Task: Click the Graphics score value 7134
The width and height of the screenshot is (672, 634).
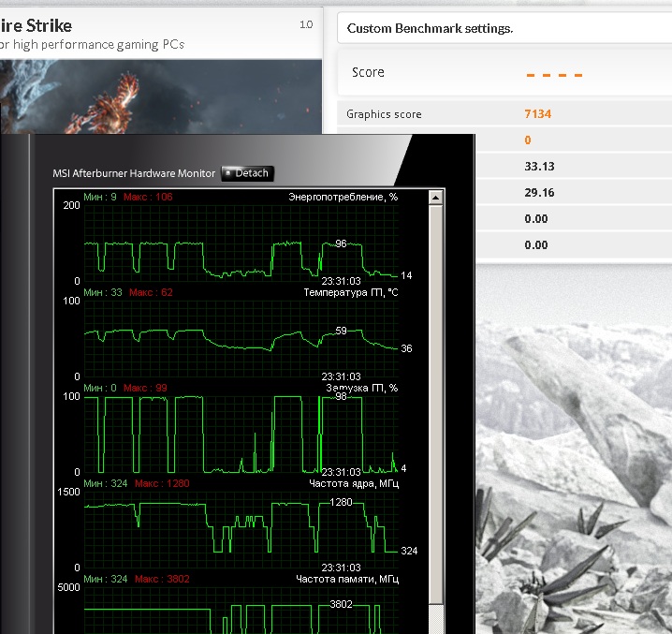Action: pyautogui.click(x=538, y=114)
